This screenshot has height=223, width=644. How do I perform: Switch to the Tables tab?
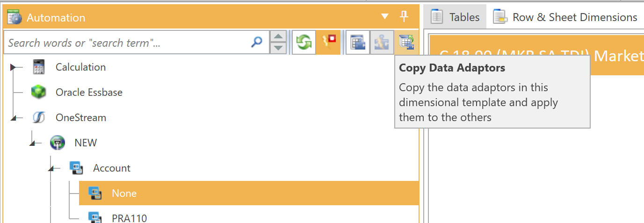tap(455, 17)
